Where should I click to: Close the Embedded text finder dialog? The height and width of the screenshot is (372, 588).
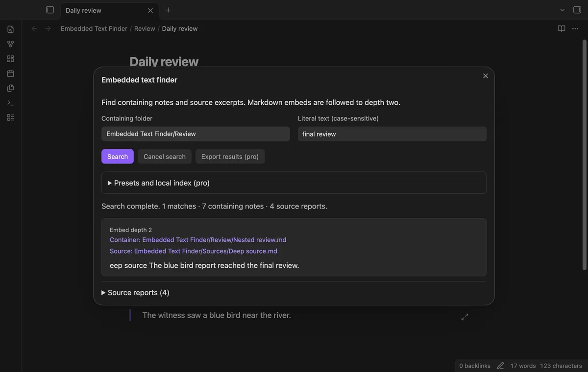(x=486, y=76)
